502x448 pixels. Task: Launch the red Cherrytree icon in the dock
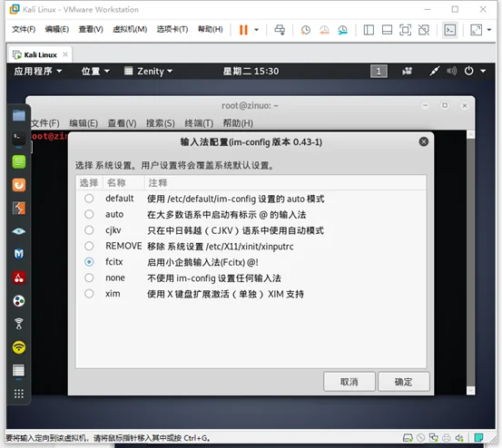point(19,278)
